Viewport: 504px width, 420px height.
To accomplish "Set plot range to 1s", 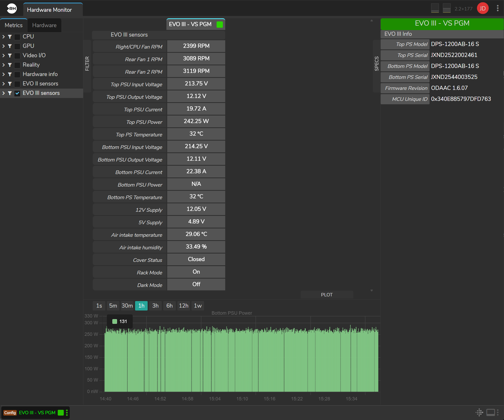I will (99, 306).
